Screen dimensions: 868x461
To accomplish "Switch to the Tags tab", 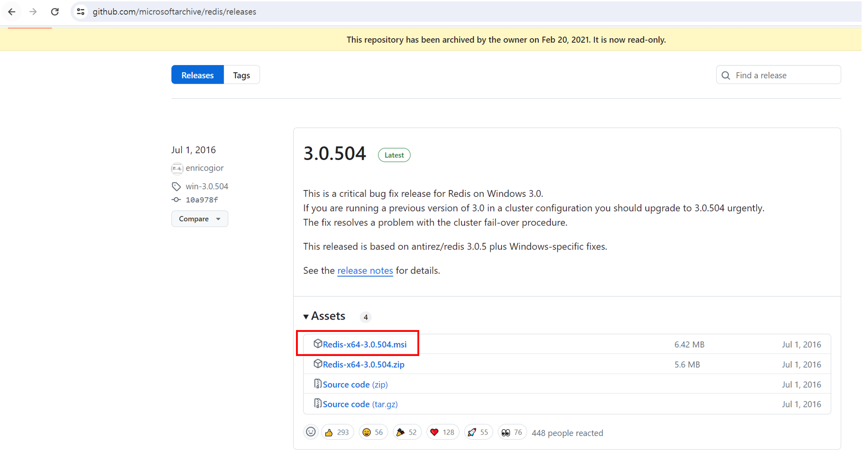I will click(241, 75).
